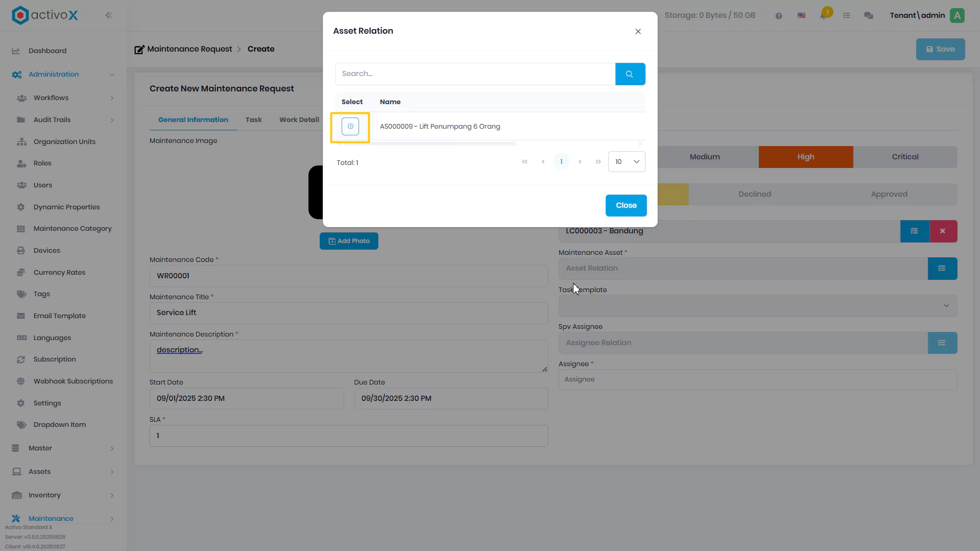Select Declined status option
This screenshot has width=980, height=551.
coord(754,195)
